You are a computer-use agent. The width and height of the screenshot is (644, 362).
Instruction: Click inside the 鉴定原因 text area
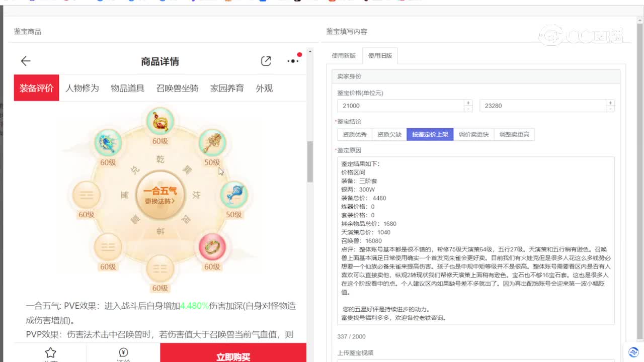pyautogui.click(x=476, y=241)
